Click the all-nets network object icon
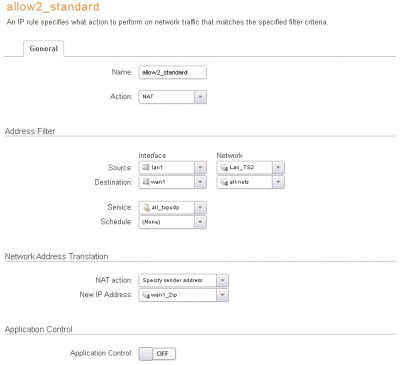This screenshot has width=400, height=365. [224, 182]
